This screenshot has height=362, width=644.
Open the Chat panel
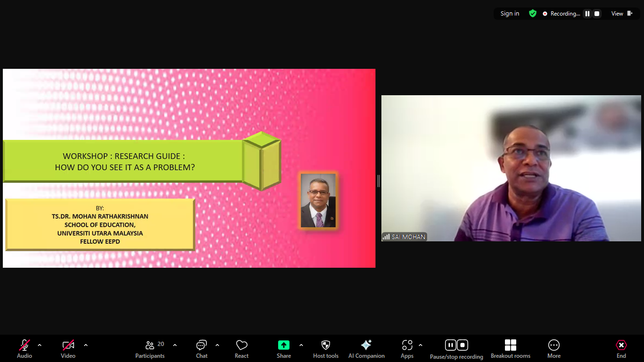click(x=202, y=346)
